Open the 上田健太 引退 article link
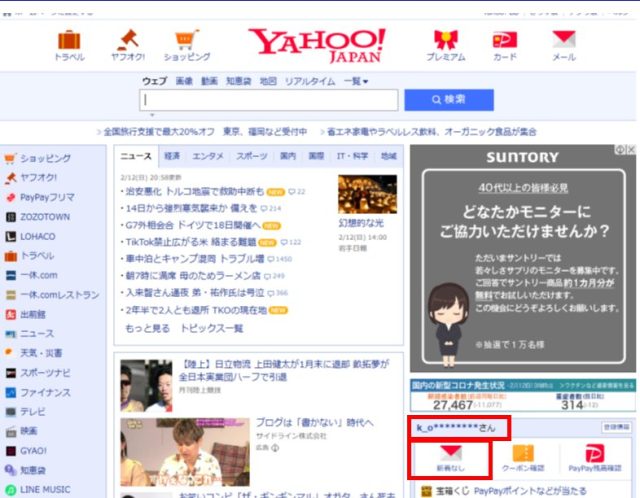This screenshot has width=640, height=498. click(284, 370)
